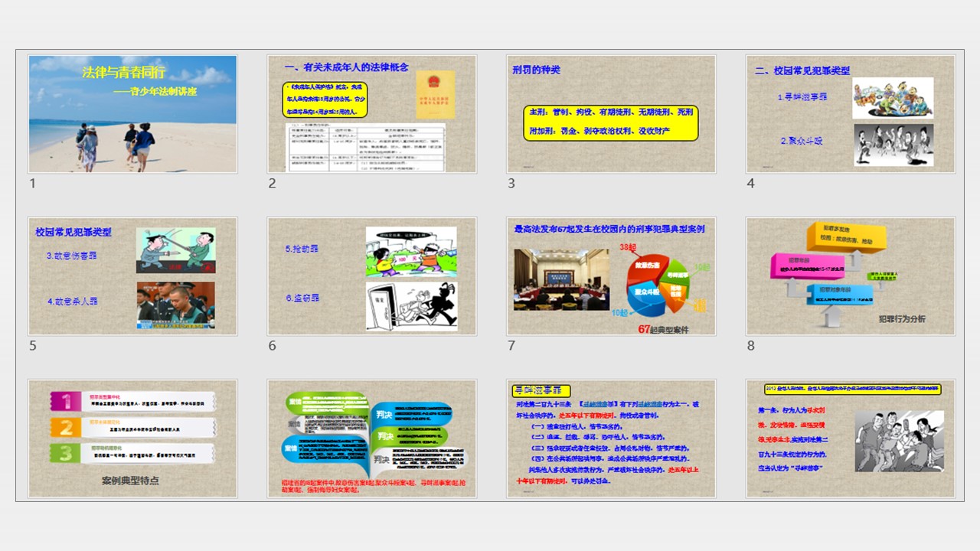980x551 pixels.
Task: Open the slide covering 抢劫罪 and 盗窃罪
Action: tap(372, 276)
